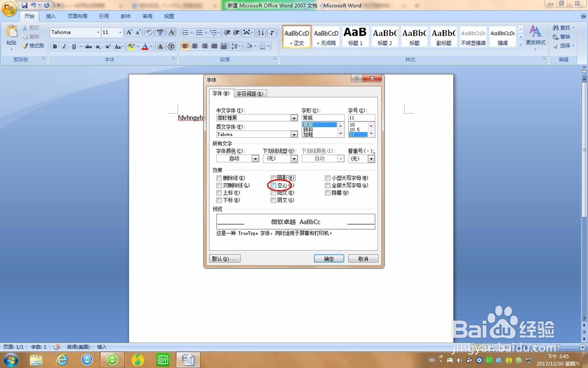Click the 默认 default button
The height and width of the screenshot is (368, 588).
pyautogui.click(x=225, y=258)
